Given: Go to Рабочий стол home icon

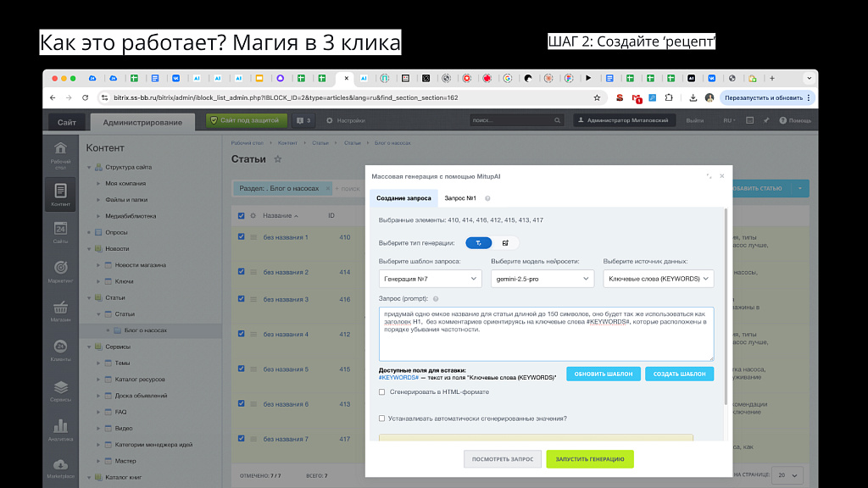Looking at the screenshot, I should 60,152.
